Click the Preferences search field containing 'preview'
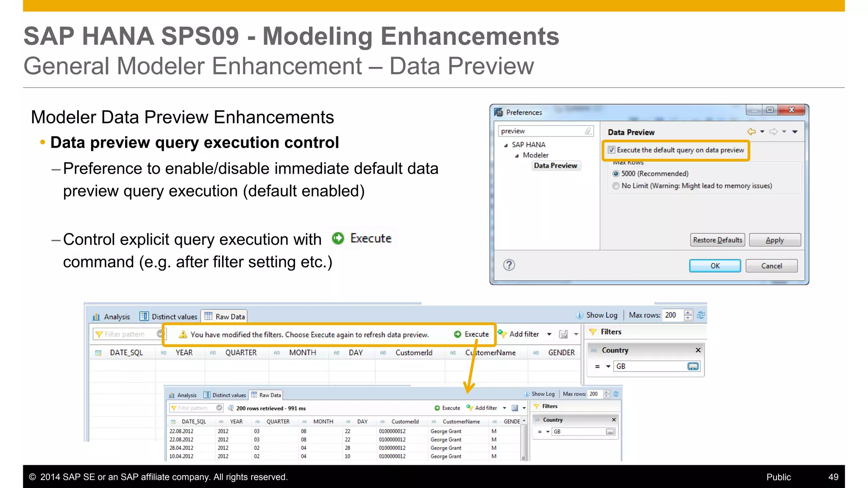 [546, 131]
